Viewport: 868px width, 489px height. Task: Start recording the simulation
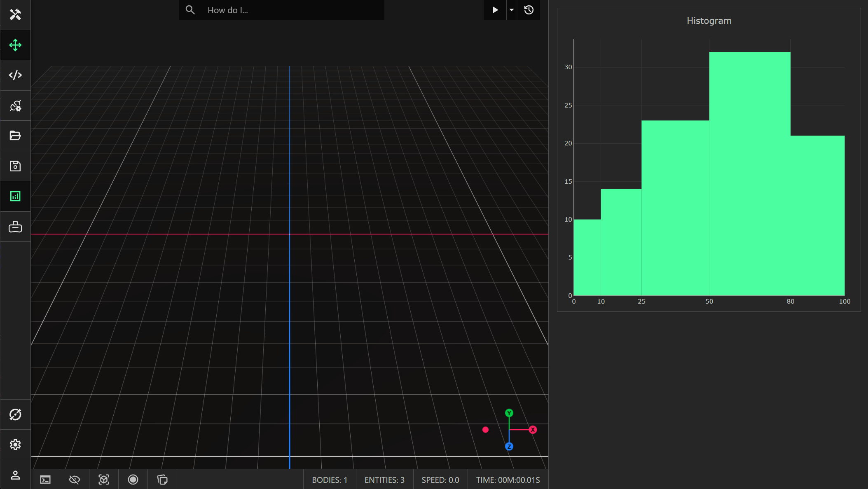pyautogui.click(x=133, y=480)
